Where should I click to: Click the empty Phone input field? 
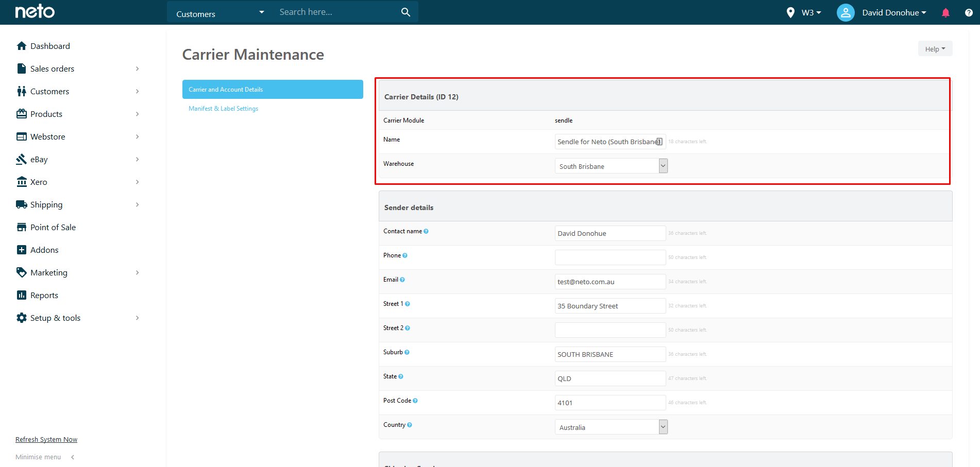pyautogui.click(x=610, y=257)
